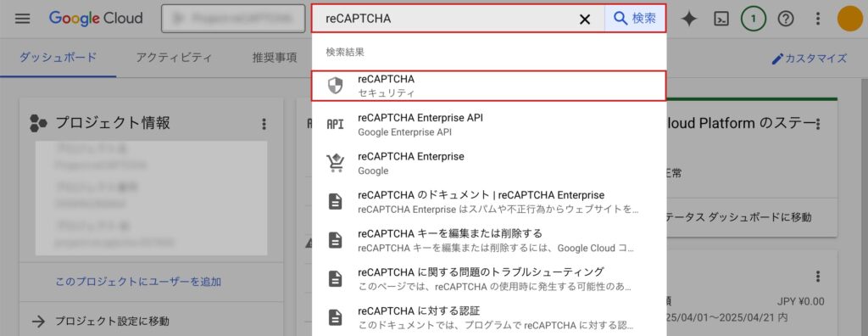This screenshot has width=868, height=336.
Task: Open top bar three-dot settings menu
Action: 818,19
